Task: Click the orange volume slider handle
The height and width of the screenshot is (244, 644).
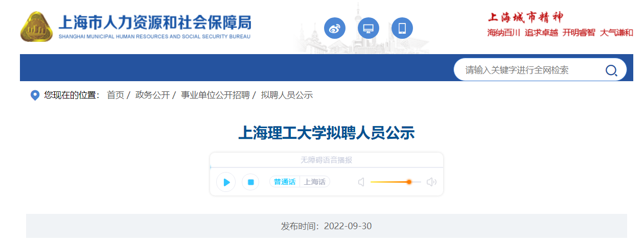Action: click(409, 182)
